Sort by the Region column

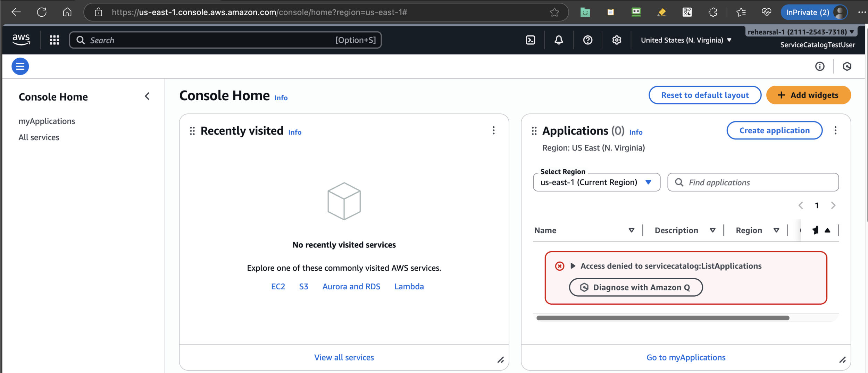coord(776,230)
